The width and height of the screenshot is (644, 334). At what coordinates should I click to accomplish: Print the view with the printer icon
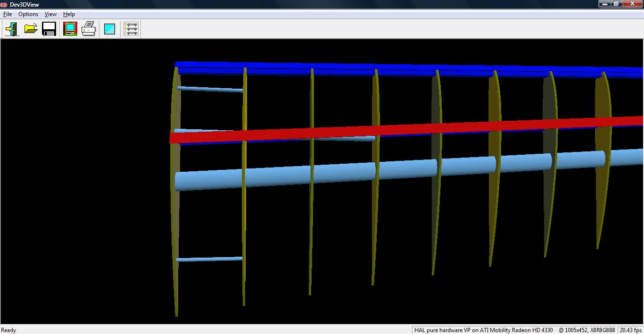(x=89, y=29)
